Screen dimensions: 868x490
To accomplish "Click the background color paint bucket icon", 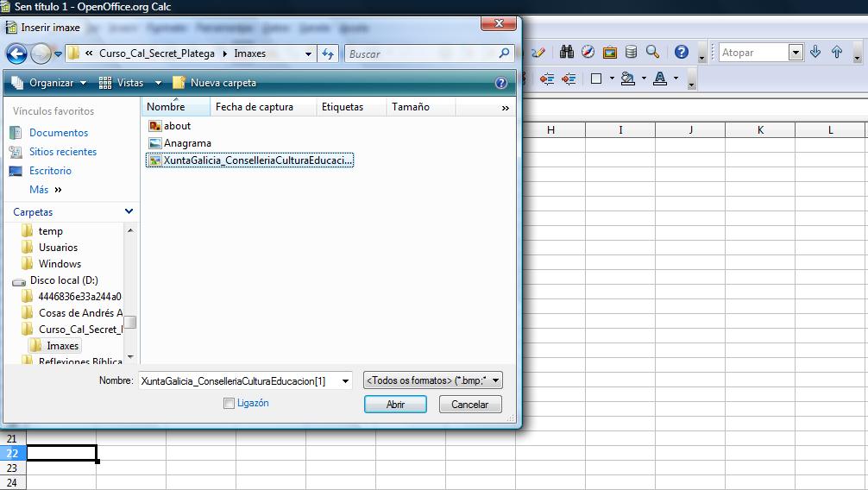I will [x=627, y=79].
